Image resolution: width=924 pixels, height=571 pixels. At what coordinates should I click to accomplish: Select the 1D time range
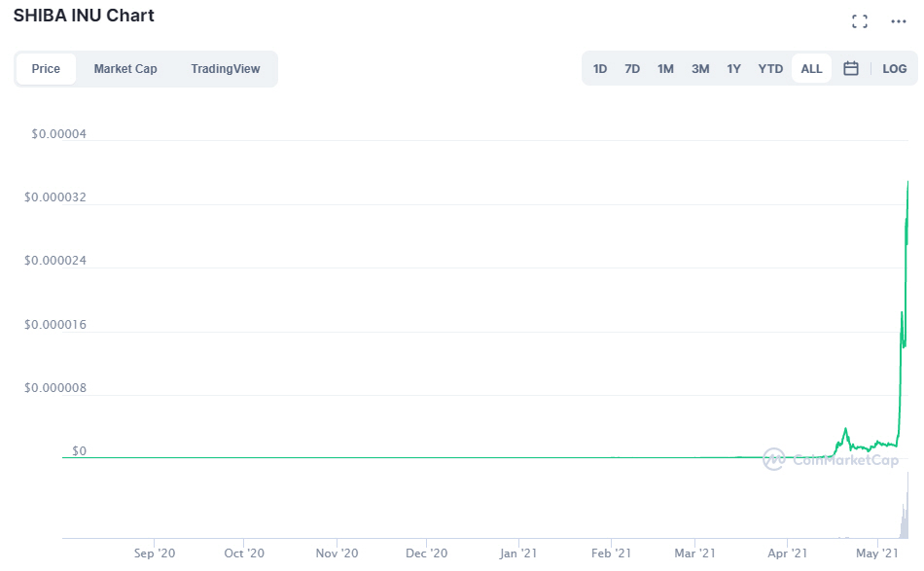pos(600,69)
